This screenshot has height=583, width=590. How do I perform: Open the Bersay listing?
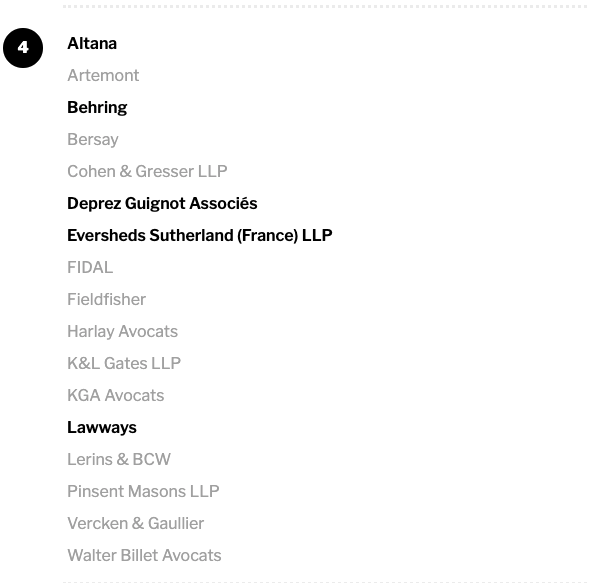pos(93,140)
